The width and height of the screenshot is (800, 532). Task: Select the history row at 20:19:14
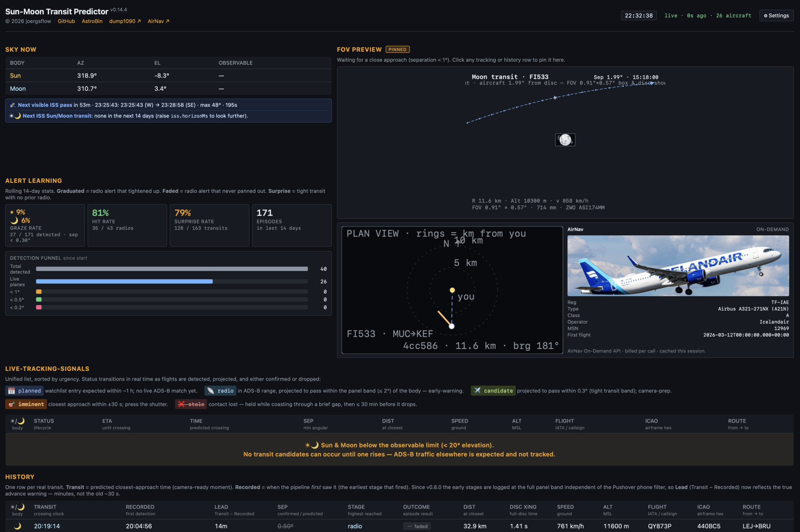(399, 526)
